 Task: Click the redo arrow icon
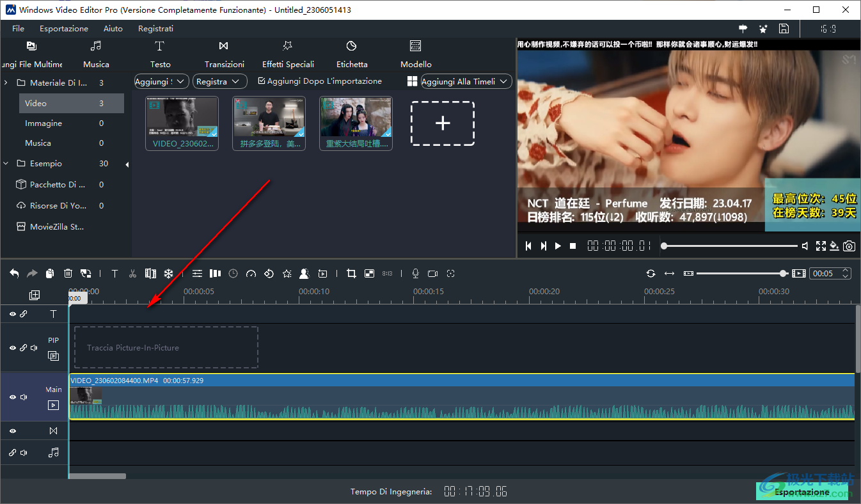32,273
